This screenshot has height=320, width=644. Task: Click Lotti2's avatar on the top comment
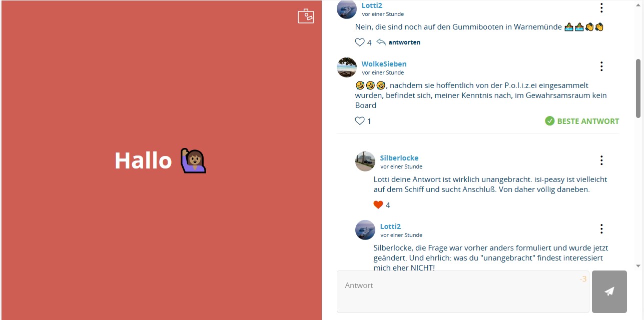347,9
